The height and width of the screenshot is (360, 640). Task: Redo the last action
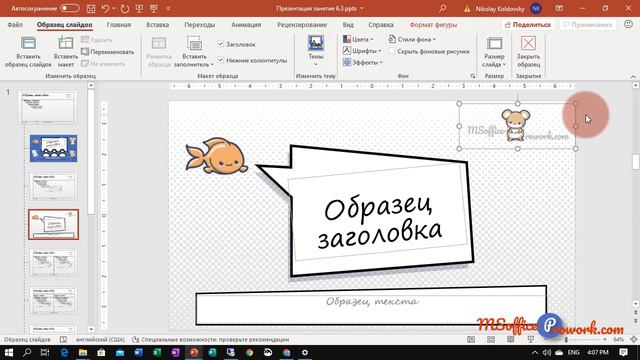pyautogui.click(x=125, y=9)
